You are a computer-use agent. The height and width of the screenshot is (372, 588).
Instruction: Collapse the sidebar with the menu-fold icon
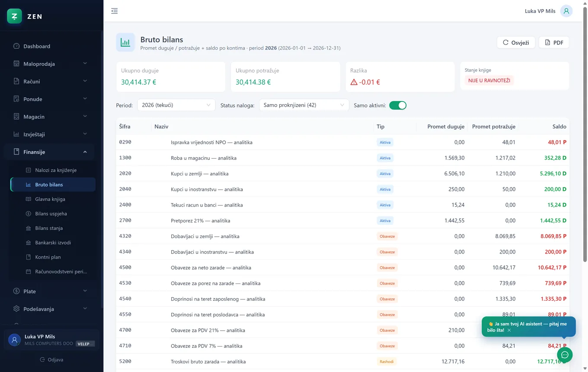coord(114,11)
